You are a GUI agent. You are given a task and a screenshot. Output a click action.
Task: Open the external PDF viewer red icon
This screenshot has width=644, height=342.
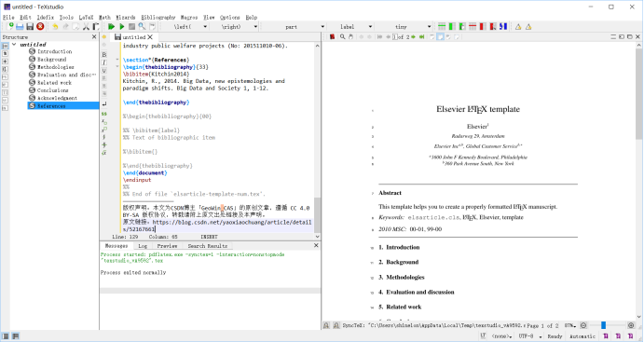click(x=332, y=37)
